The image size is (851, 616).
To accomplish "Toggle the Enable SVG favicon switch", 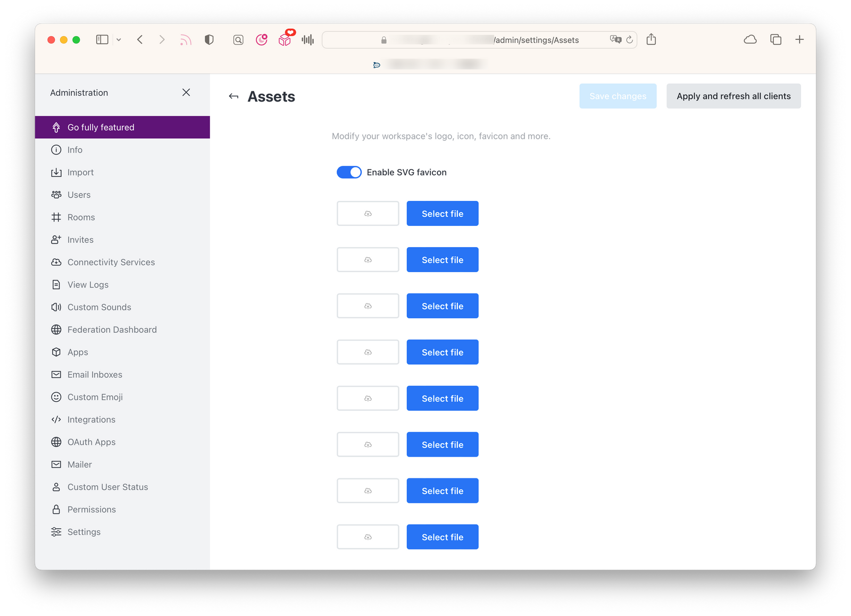I will [349, 172].
